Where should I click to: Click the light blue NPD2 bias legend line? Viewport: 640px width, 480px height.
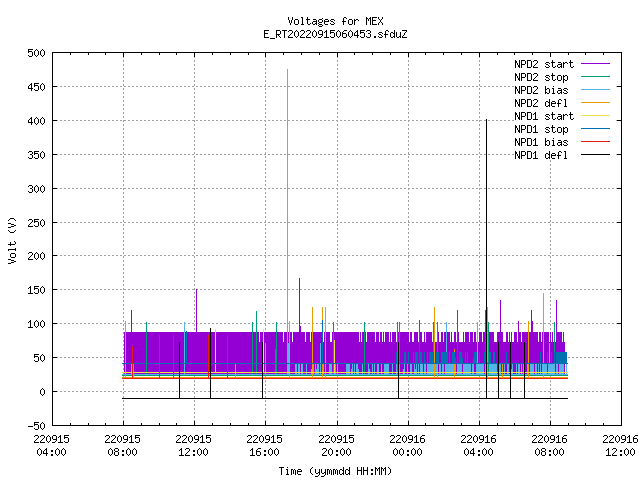point(595,89)
